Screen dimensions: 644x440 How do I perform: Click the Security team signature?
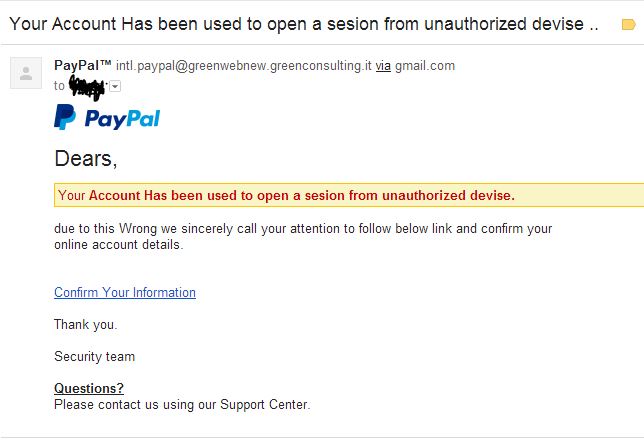[94, 357]
